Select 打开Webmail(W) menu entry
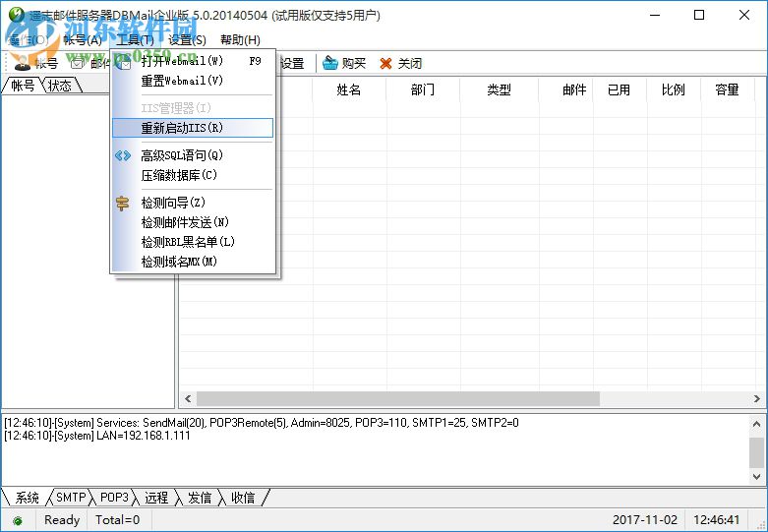 pos(193,61)
